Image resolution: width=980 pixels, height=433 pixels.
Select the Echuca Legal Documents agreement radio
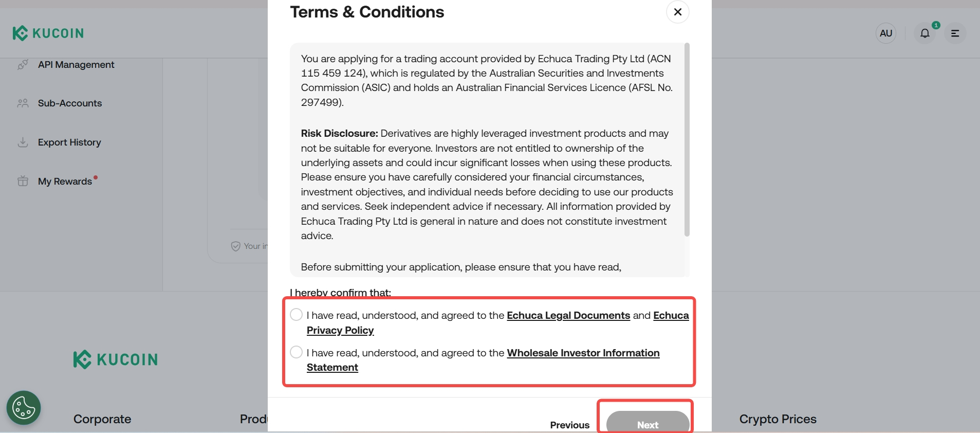tap(296, 315)
